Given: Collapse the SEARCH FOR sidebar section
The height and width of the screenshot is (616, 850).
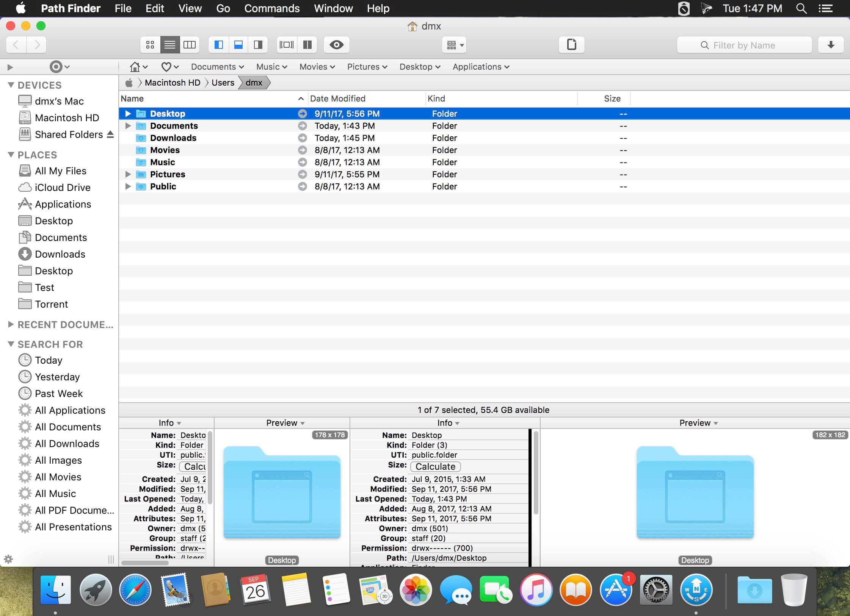Looking at the screenshot, I should click(x=11, y=344).
